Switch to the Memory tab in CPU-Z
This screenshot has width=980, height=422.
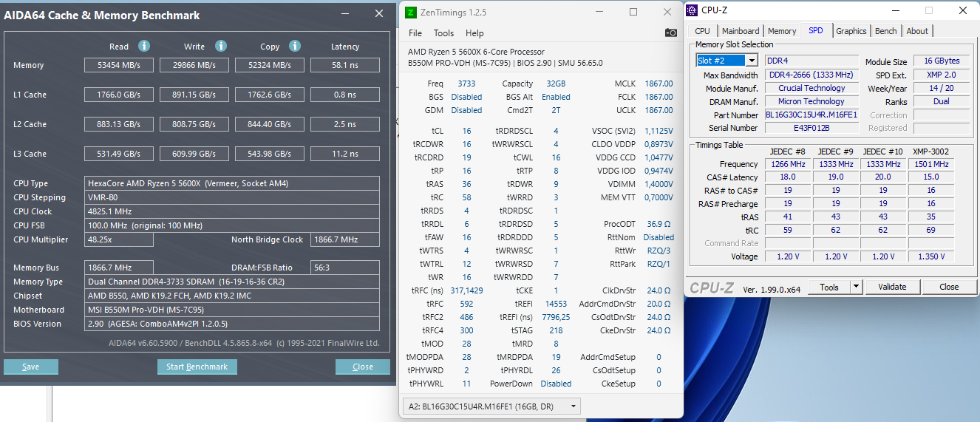(x=782, y=31)
